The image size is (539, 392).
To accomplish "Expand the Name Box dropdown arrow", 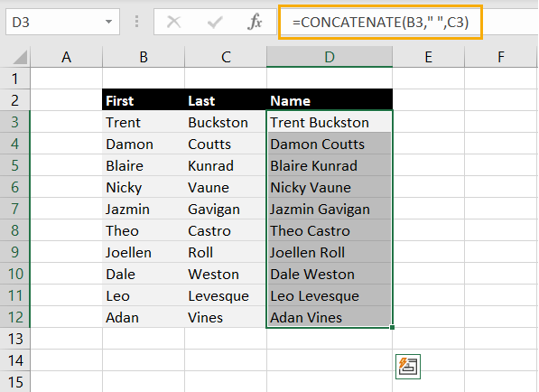I will [108, 22].
